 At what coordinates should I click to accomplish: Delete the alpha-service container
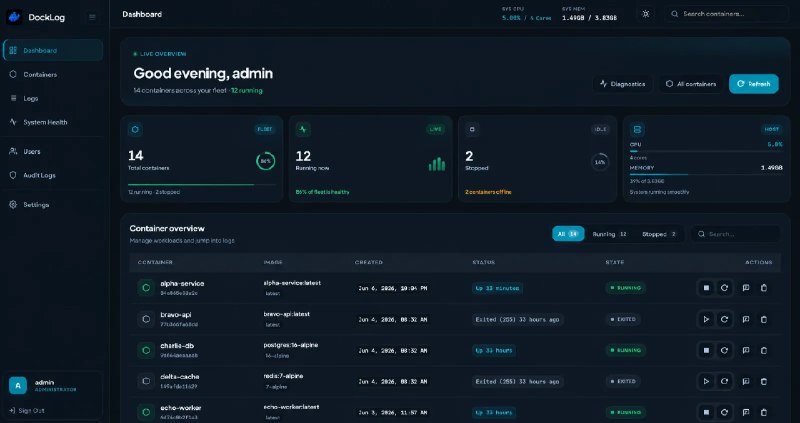(x=764, y=288)
